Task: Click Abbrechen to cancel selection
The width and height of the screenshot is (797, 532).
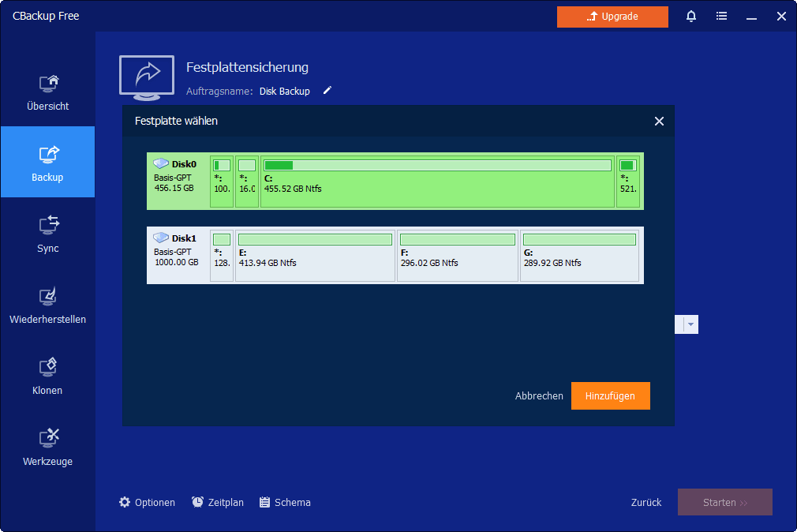Action: click(x=539, y=396)
